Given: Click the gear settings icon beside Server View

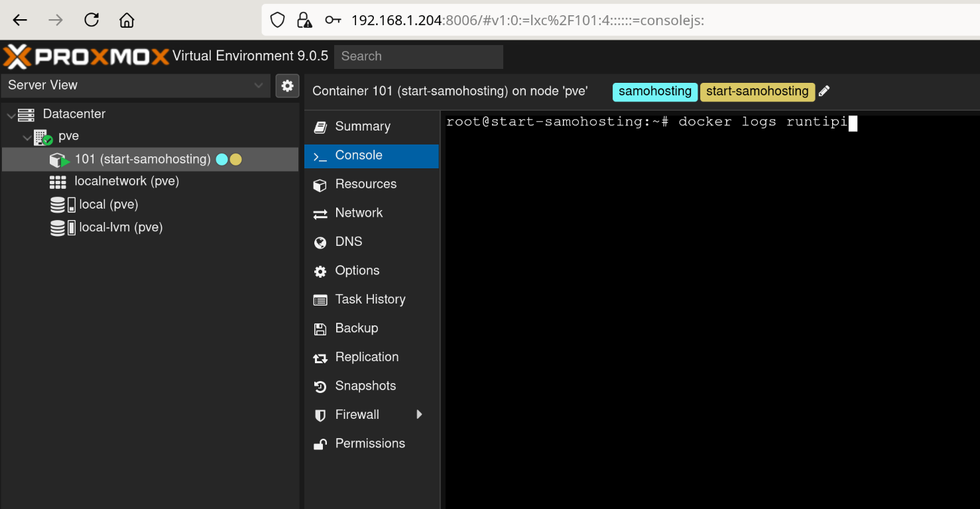Looking at the screenshot, I should click(x=287, y=85).
